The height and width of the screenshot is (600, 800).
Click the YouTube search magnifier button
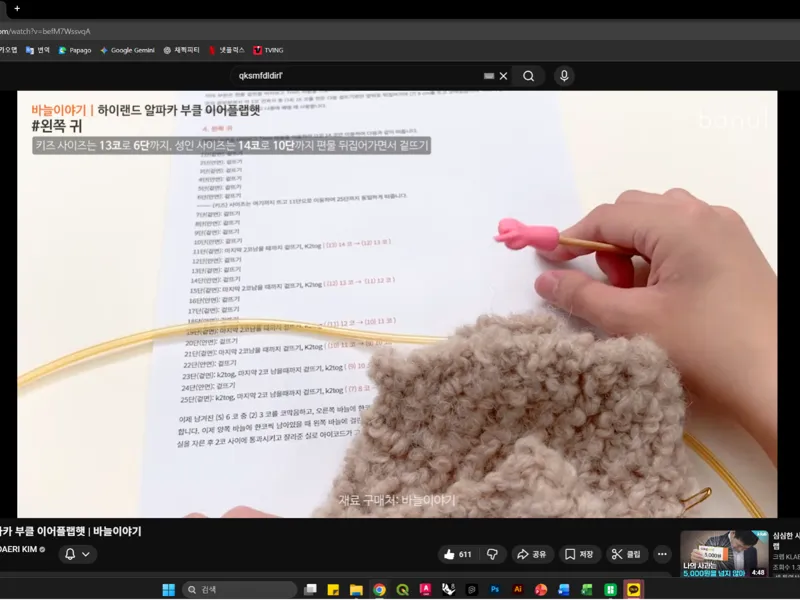[x=529, y=76]
